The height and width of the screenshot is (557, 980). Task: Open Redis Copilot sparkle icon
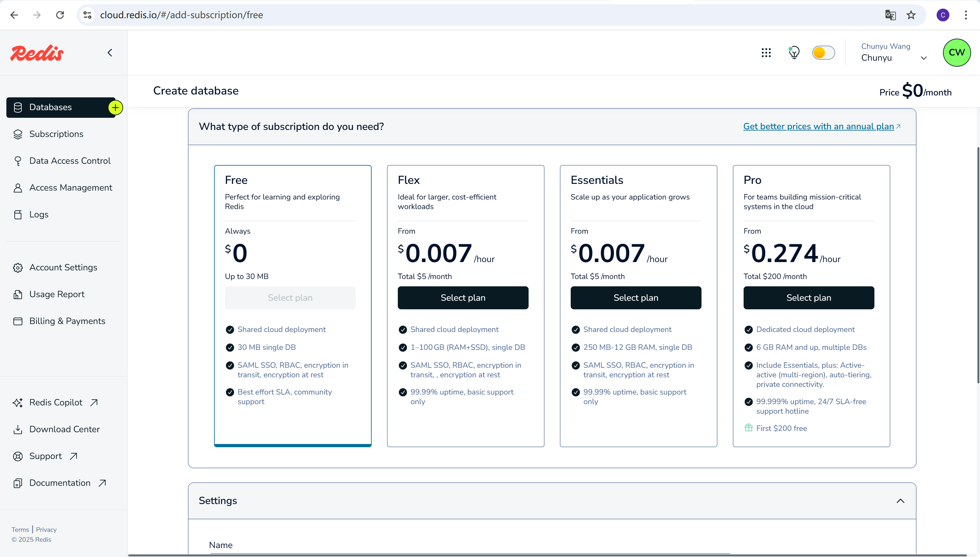tap(18, 403)
